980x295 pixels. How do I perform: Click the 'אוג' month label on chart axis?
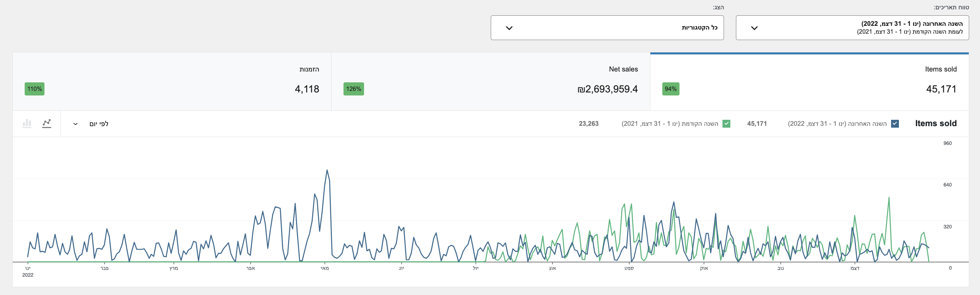point(552,268)
